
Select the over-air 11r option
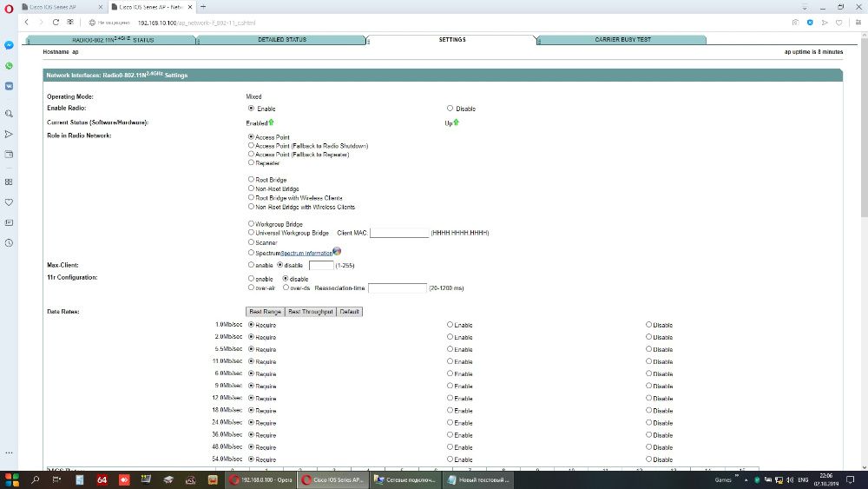(x=252, y=287)
